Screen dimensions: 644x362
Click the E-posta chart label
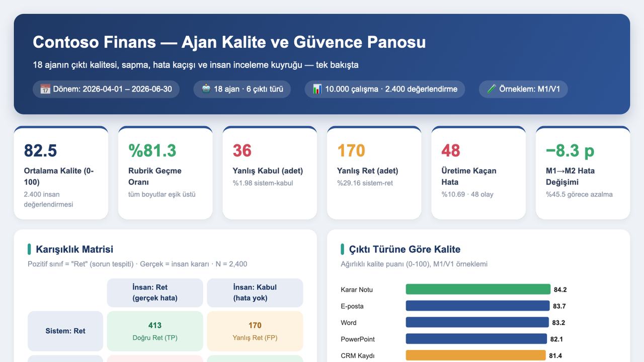[x=352, y=306]
